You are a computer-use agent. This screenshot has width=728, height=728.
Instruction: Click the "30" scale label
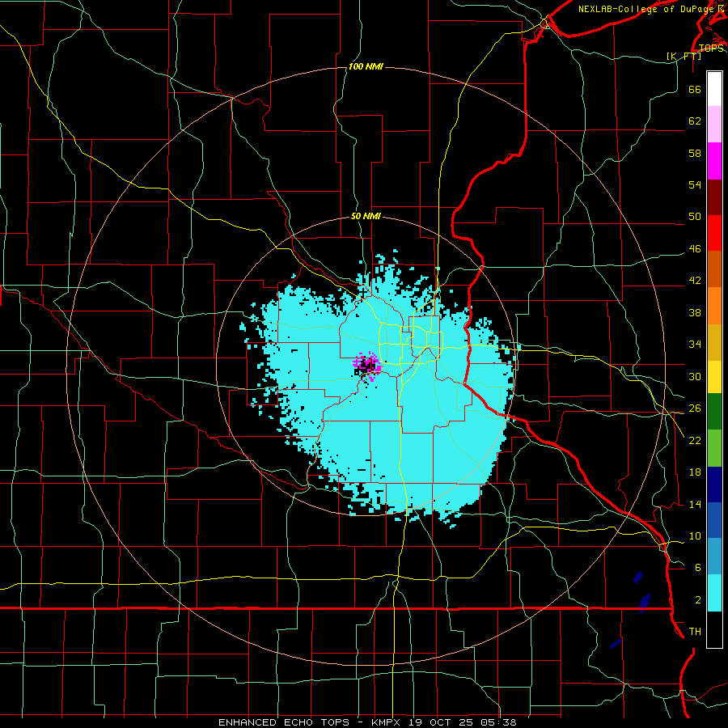coord(695,376)
